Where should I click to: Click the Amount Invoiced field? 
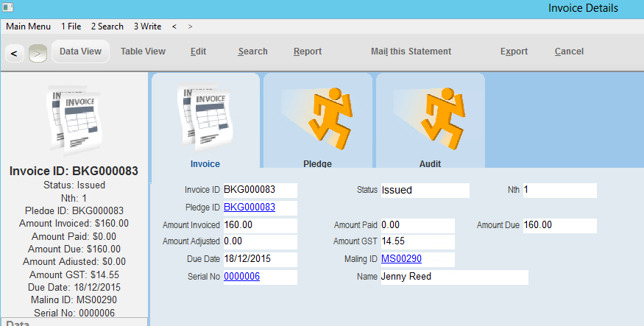(261, 225)
